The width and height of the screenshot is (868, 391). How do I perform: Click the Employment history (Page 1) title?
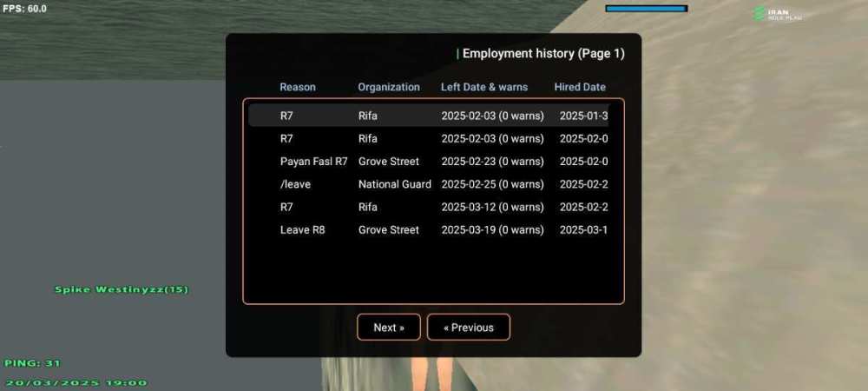(x=543, y=54)
